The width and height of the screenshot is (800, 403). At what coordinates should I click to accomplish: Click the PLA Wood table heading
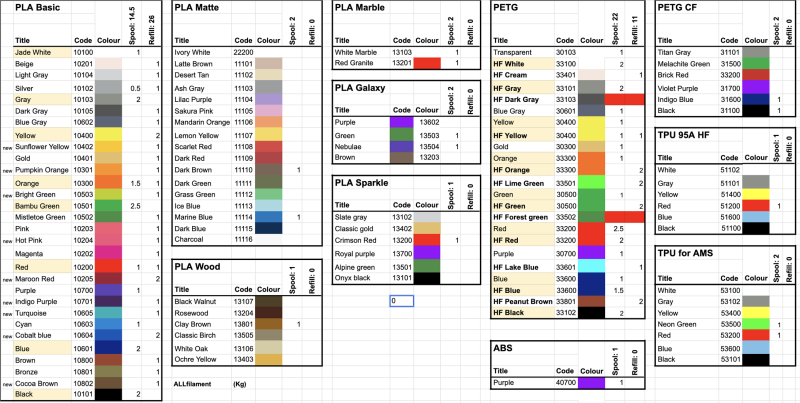[x=197, y=266]
